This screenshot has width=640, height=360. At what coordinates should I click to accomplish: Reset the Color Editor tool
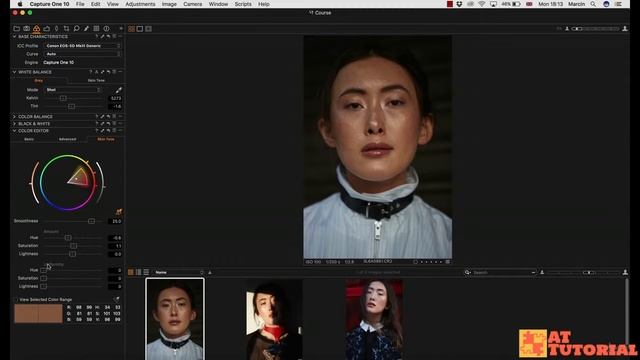click(x=109, y=131)
